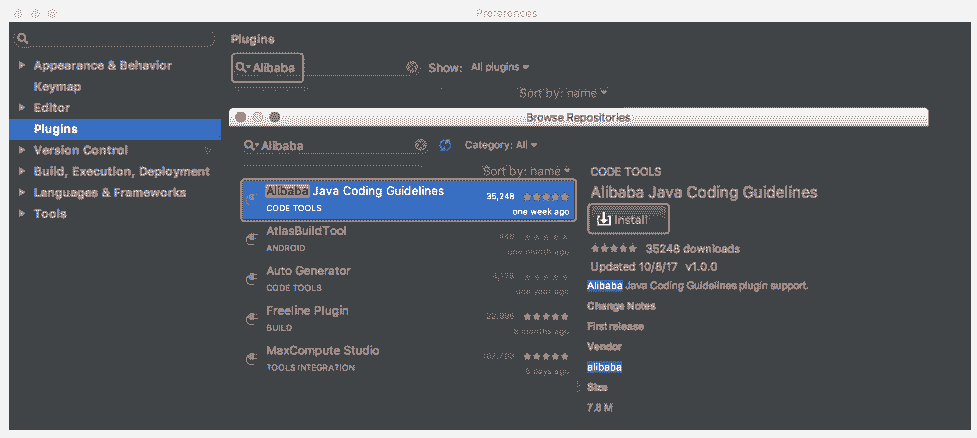Open the Category: All dropdown
Image resolution: width=977 pixels, height=438 pixels.
[x=501, y=145]
